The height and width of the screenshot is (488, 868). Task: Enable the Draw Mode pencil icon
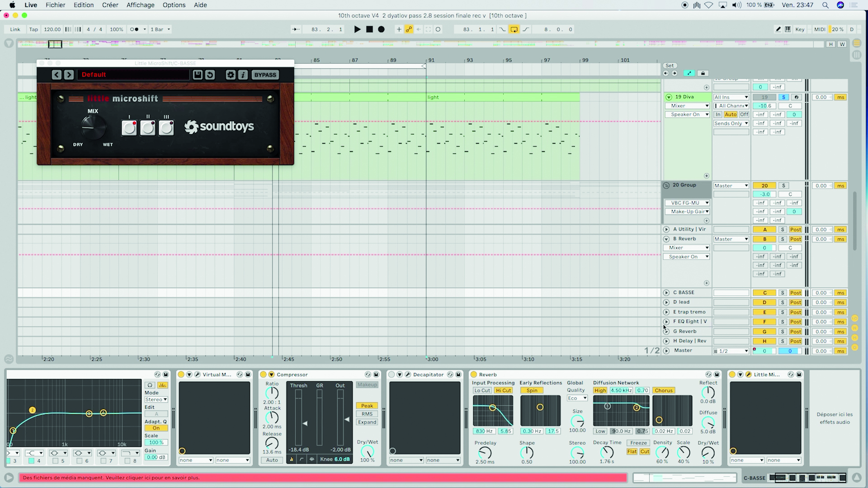click(778, 29)
